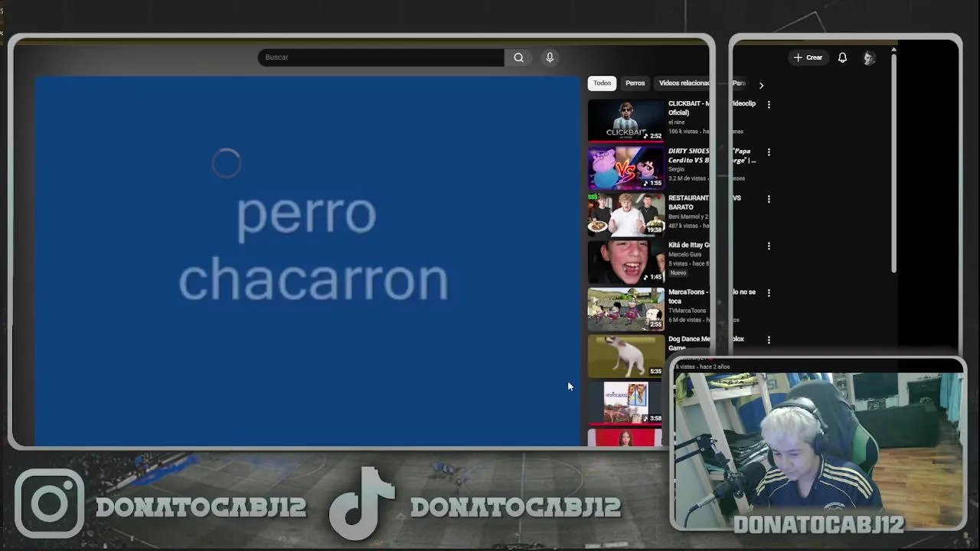The width and height of the screenshot is (980, 551).
Task: Open the DIRTY SHOES Papa Cerdito thumbnail
Action: click(x=626, y=168)
